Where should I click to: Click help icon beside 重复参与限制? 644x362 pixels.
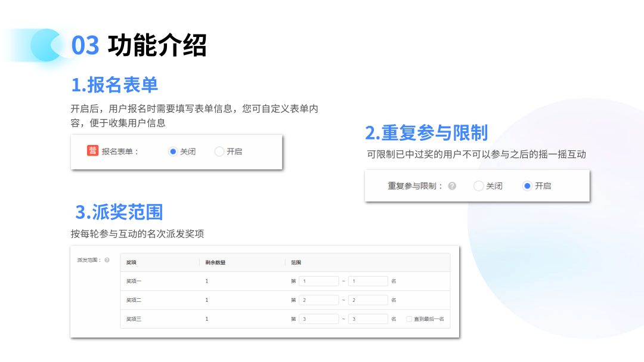coord(452,186)
